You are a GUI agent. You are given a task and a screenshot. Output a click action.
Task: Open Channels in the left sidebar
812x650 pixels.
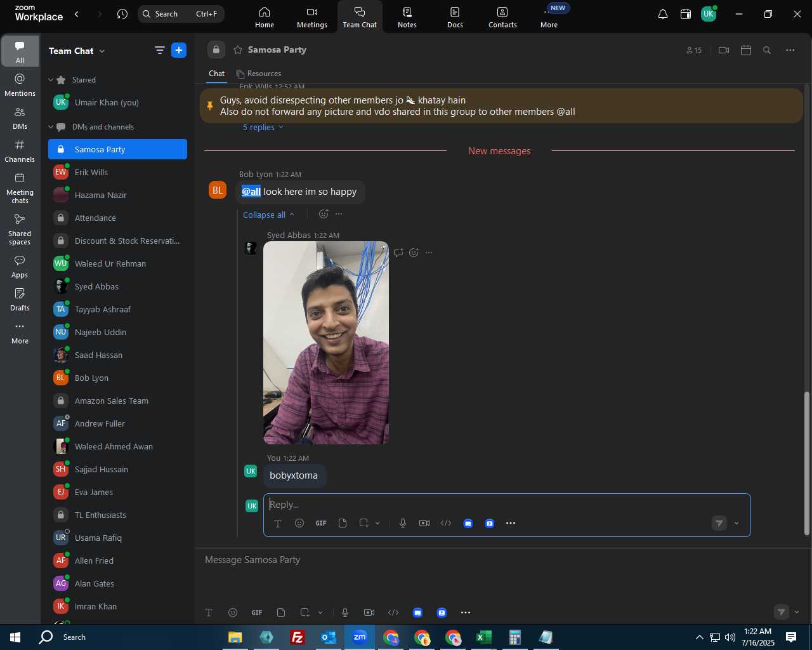point(20,151)
